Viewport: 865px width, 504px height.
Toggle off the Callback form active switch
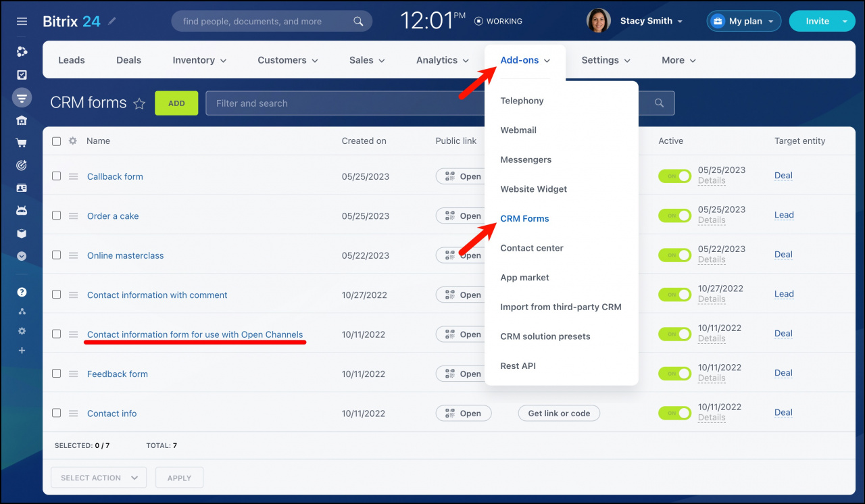[675, 176]
